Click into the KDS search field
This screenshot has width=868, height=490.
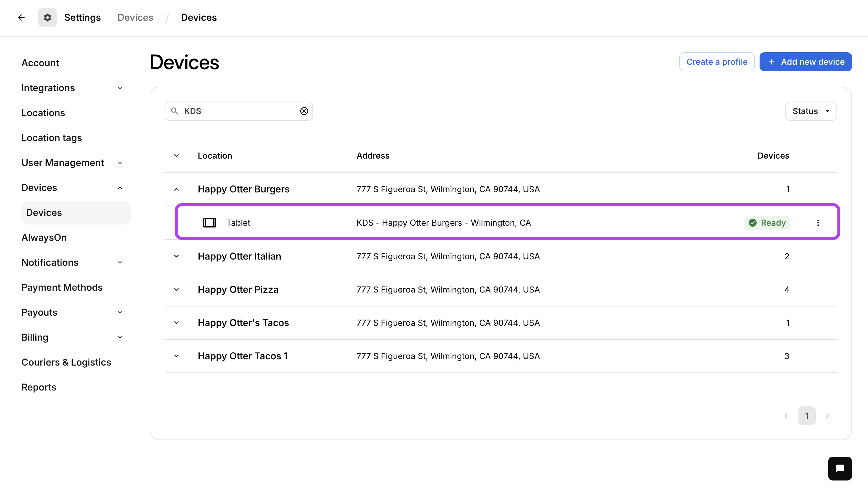click(239, 111)
